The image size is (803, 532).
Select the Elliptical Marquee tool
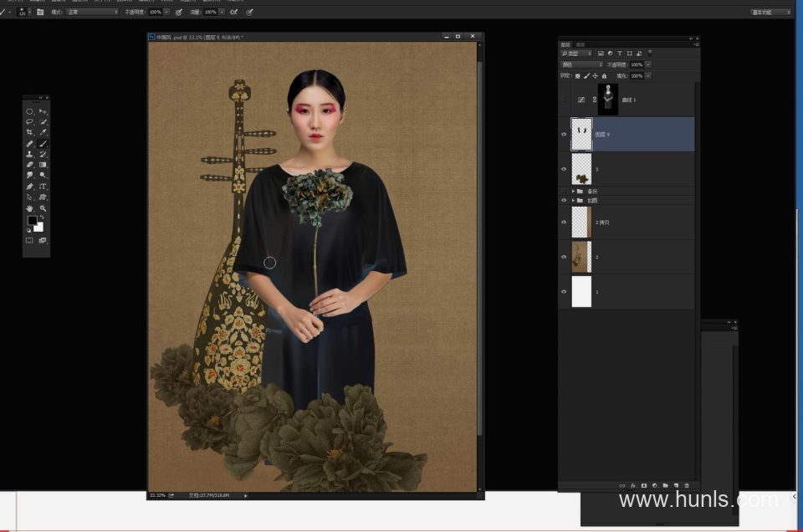[x=30, y=111]
